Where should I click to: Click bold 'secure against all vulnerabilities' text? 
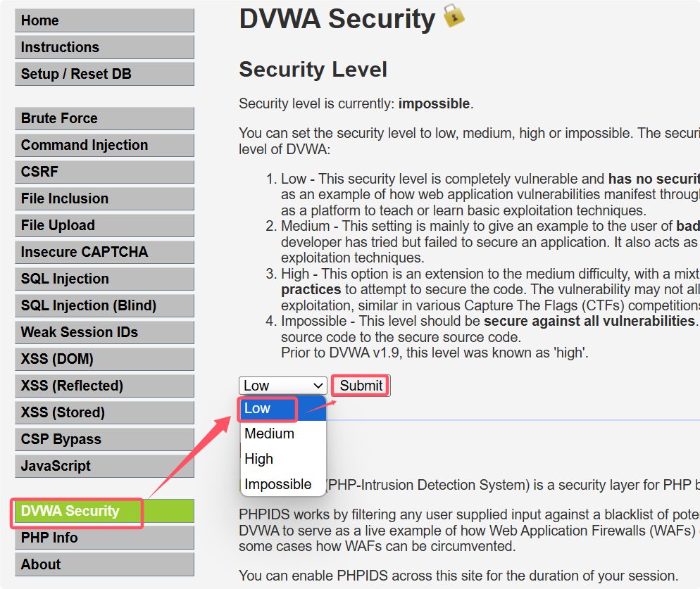coord(589,322)
